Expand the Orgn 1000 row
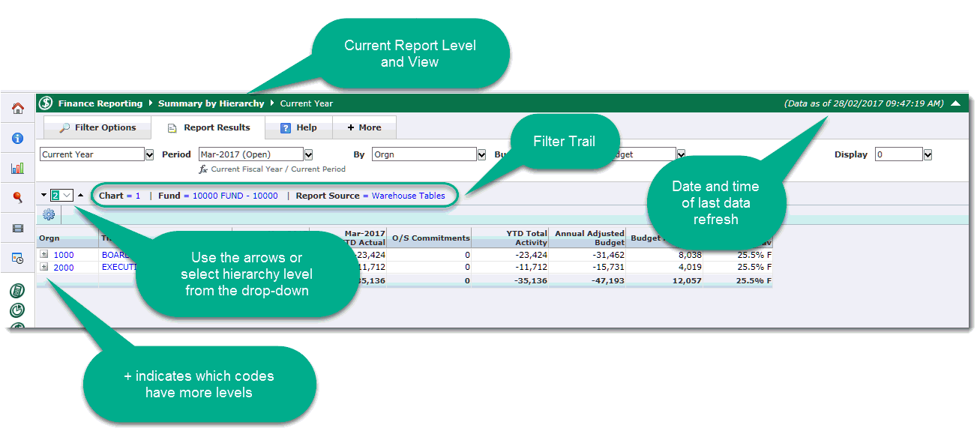980x431 pixels. click(44, 255)
